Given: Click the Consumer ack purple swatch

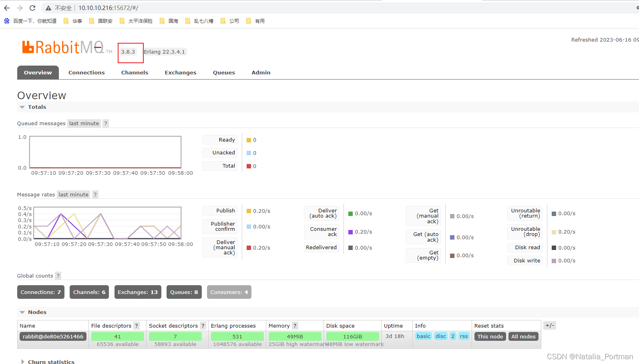Looking at the screenshot, I should 350,232.
